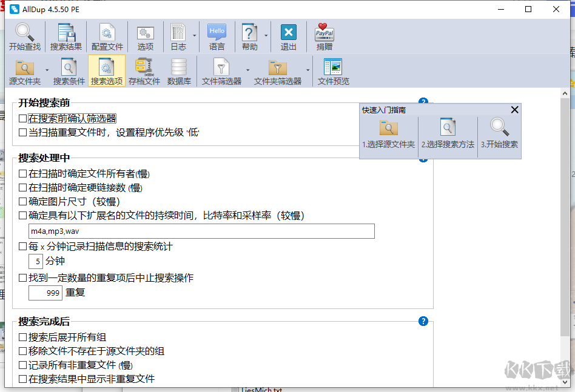Screen dimensions: 575x392
Task: Open the PayPal 捐赠 donation page
Action: 324,36
